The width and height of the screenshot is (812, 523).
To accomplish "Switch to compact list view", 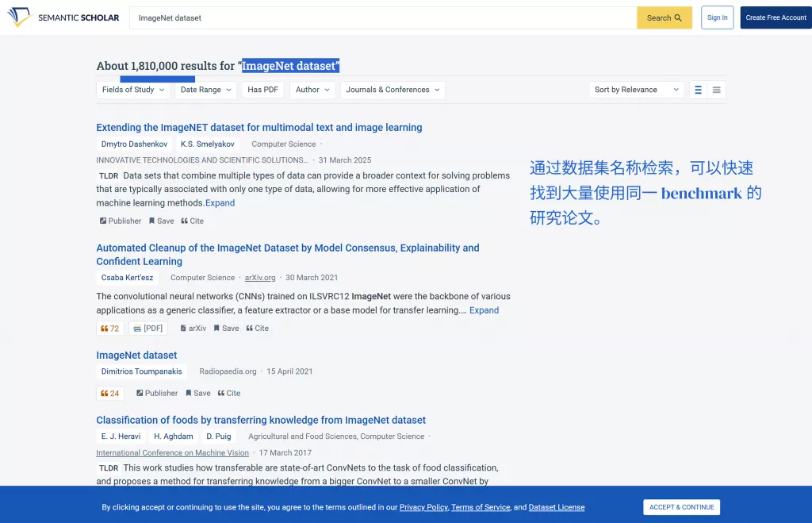I will tap(698, 90).
